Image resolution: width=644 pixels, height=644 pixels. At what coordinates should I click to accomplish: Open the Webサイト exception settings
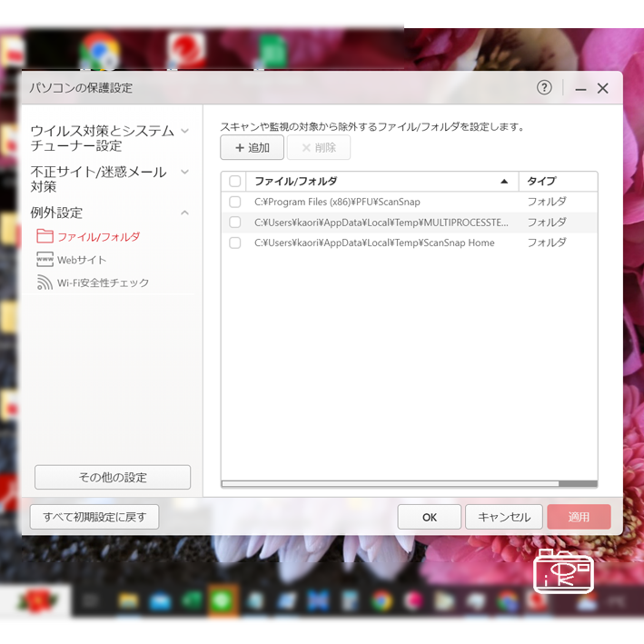(81, 260)
